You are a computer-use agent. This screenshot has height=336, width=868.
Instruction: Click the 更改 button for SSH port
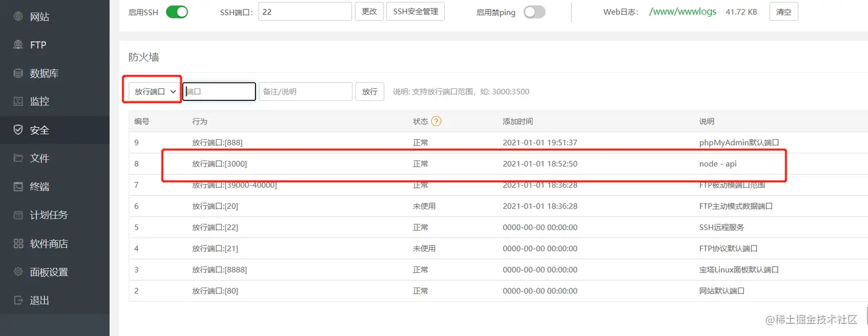[370, 11]
